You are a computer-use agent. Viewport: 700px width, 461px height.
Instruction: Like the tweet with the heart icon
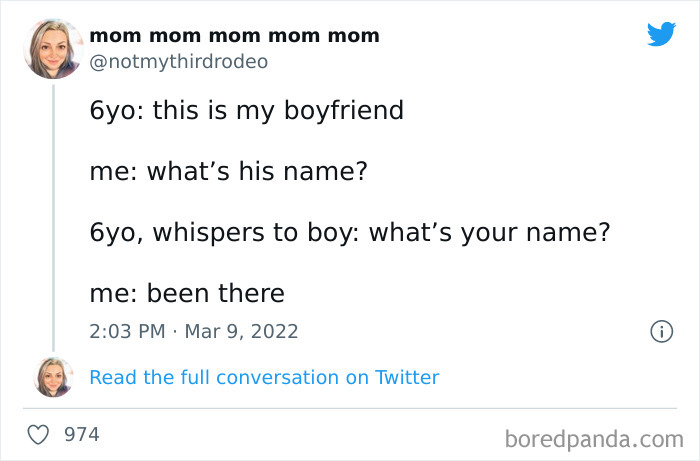tap(38, 435)
